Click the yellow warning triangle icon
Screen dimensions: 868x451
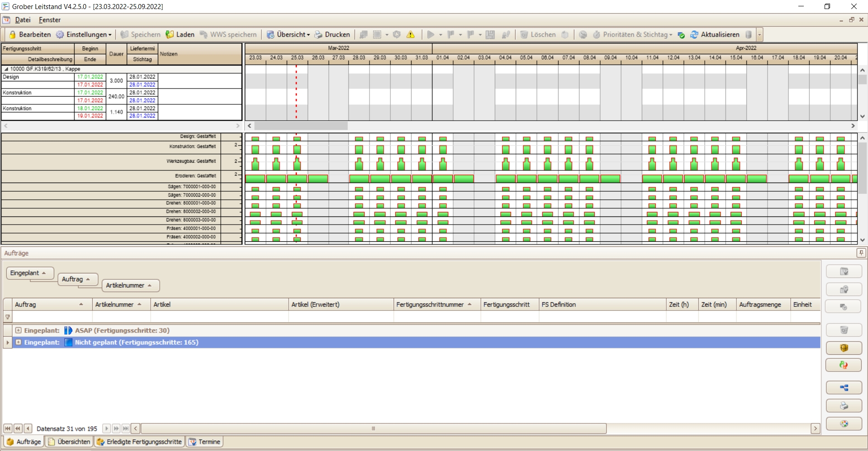(411, 35)
